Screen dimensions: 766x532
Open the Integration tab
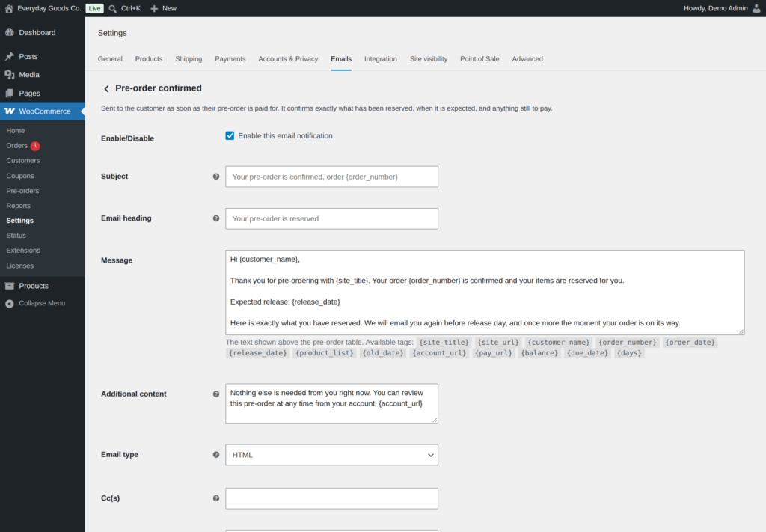(381, 58)
